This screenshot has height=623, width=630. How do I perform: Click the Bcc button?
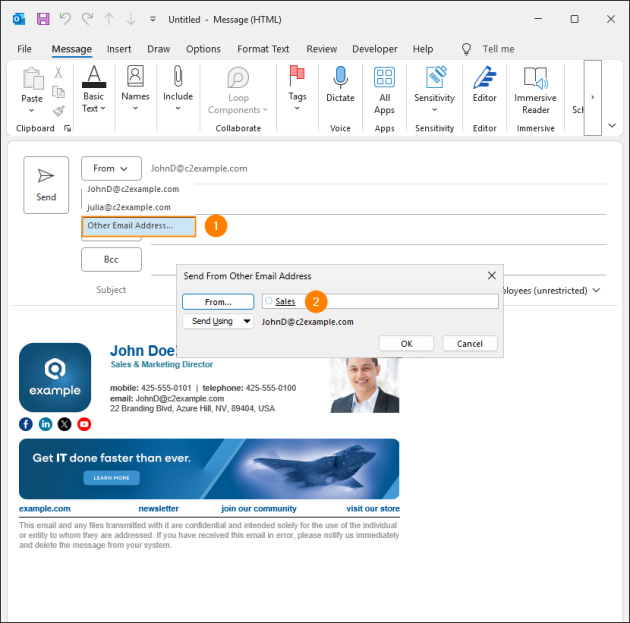pos(111,259)
